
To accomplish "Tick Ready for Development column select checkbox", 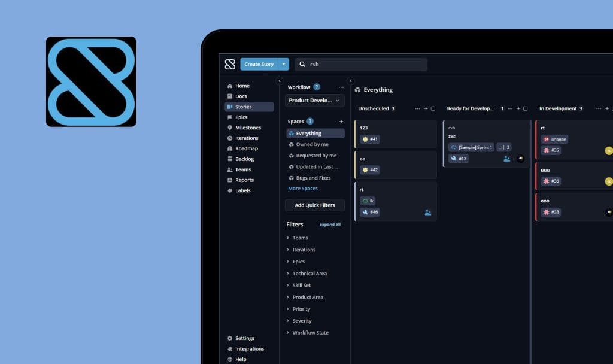I will 525,108.
